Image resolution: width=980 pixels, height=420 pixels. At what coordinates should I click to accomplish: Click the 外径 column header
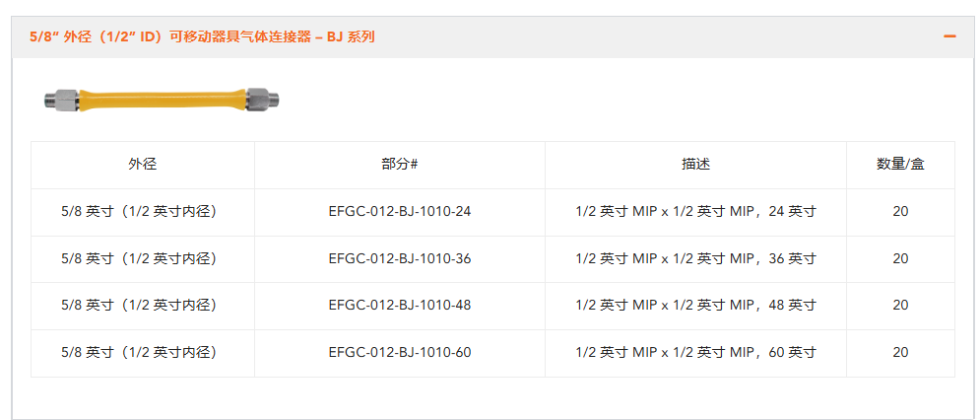pyautogui.click(x=143, y=165)
